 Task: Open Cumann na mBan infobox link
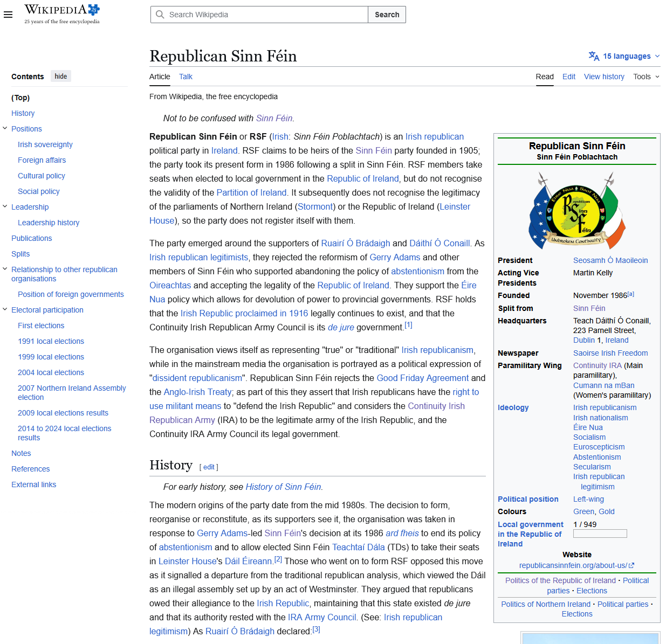(604, 385)
